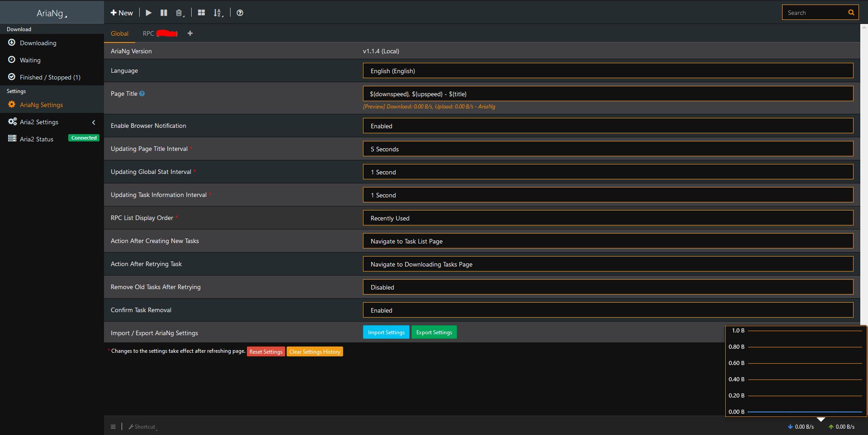
Task: Open the sort order A-Z icon
Action: (x=218, y=13)
